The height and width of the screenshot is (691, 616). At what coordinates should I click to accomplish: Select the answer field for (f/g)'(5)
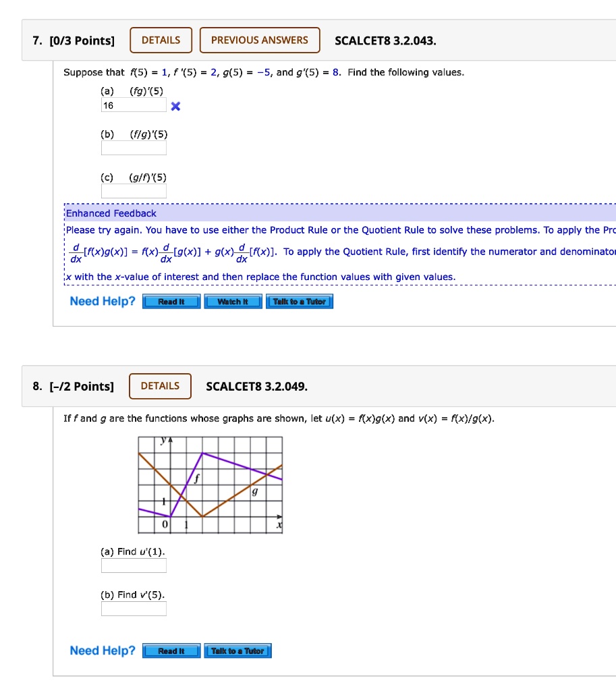(x=133, y=148)
